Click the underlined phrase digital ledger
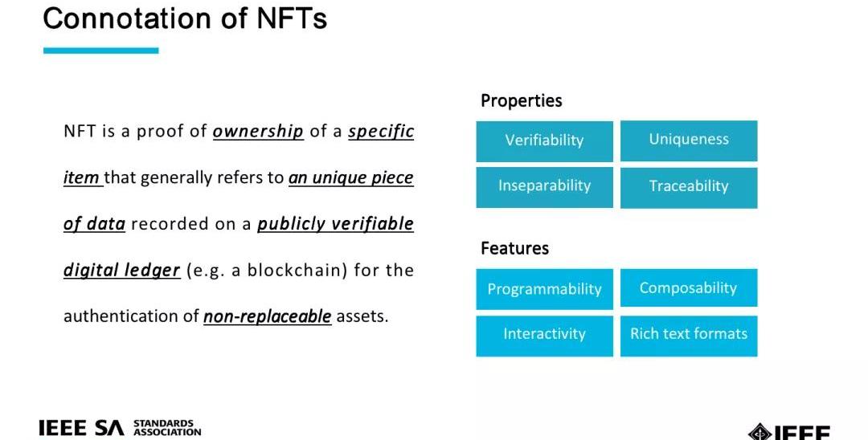Viewport: 868px width, 440px height. click(x=122, y=271)
